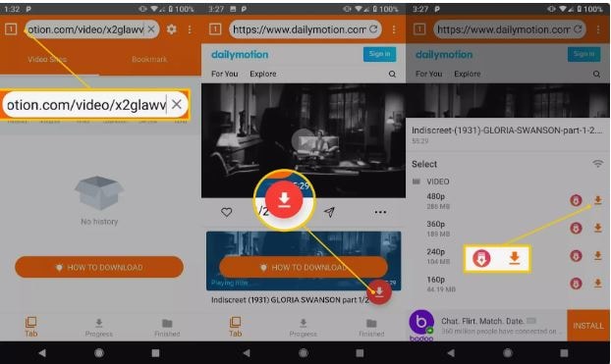Fast download 160p with red icon
The image size is (611, 364).
click(576, 283)
